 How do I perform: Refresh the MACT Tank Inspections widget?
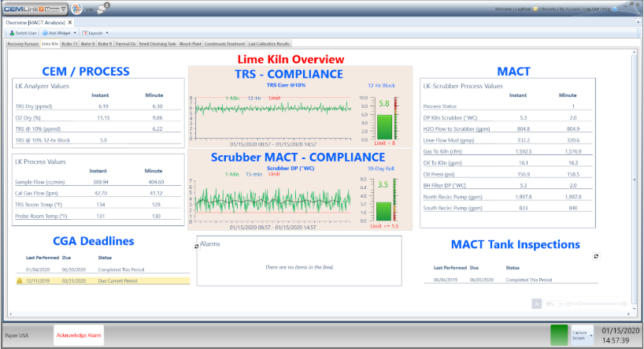596,256
